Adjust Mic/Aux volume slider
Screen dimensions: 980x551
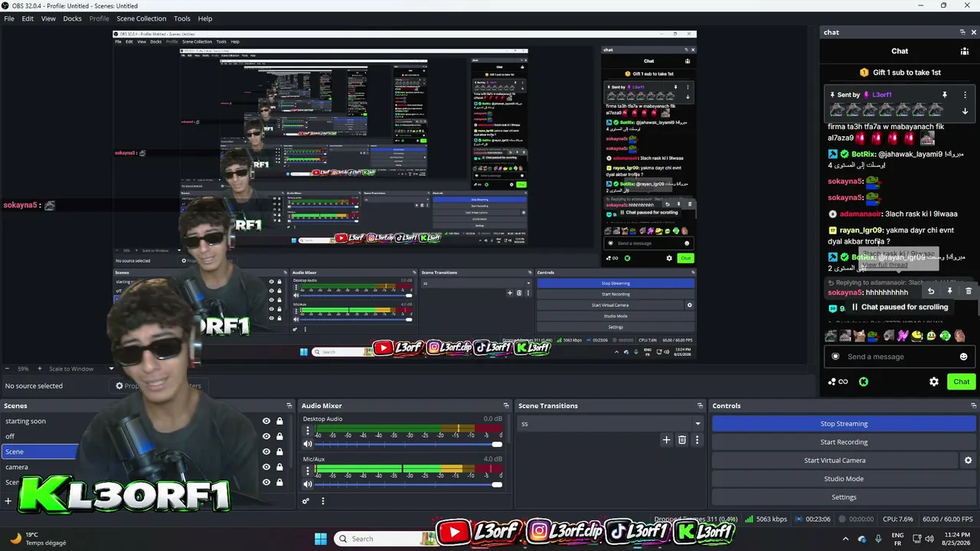pos(410,484)
